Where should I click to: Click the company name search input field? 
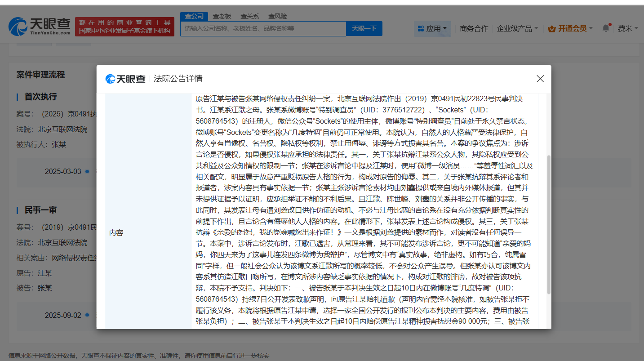[263, 28]
